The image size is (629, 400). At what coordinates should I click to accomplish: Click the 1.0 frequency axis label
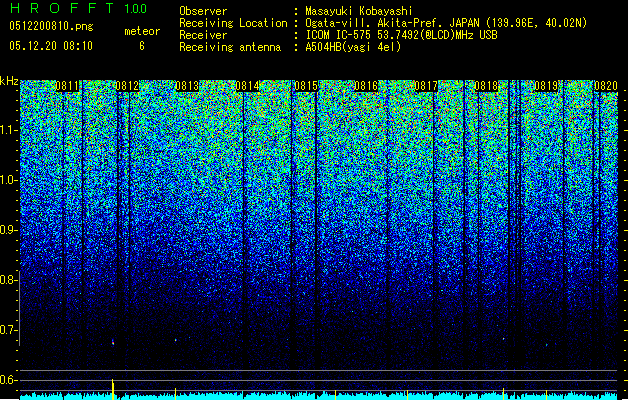click(9, 180)
